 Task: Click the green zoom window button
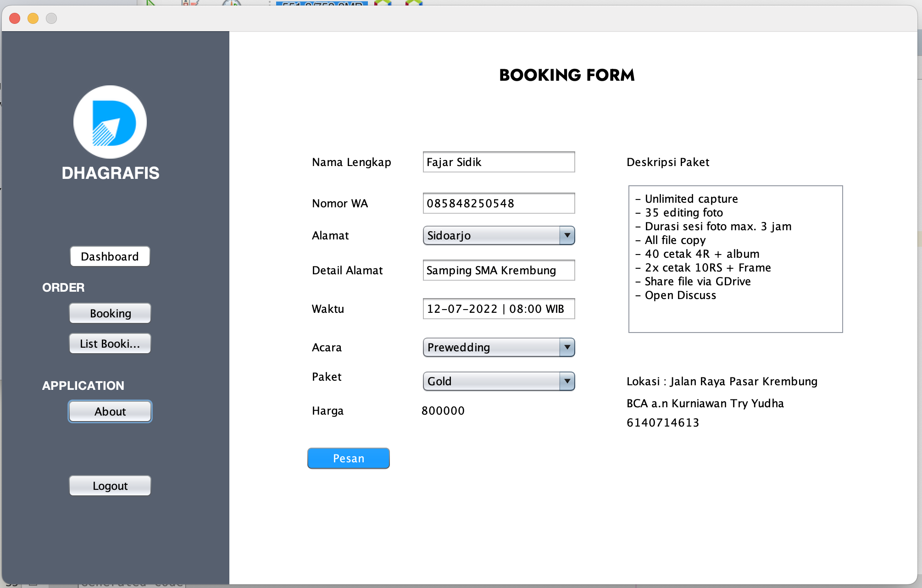click(x=51, y=18)
